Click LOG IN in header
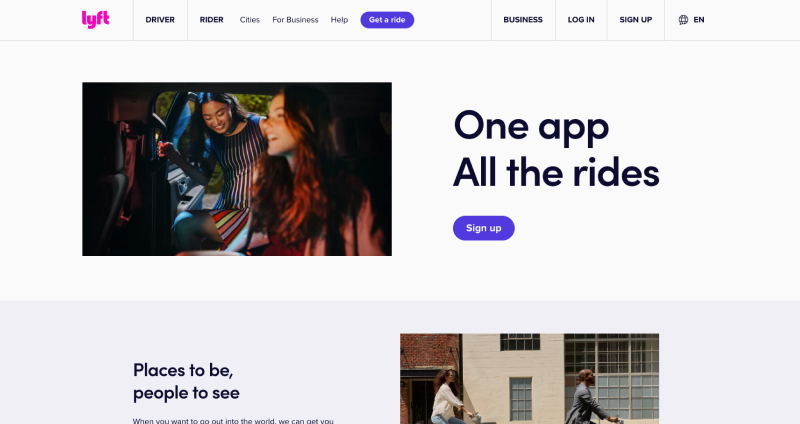Image resolution: width=800 pixels, height=424 pixels. point(581,20)
